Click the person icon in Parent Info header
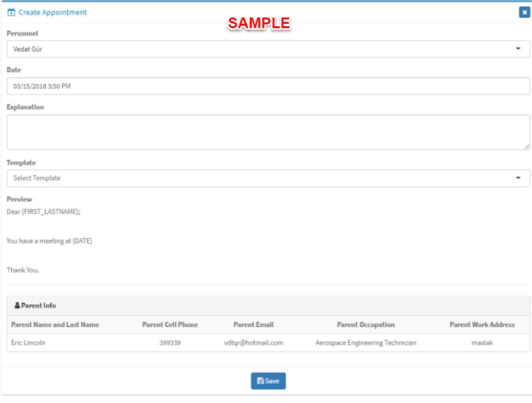This screenshot has height=403, width=532. point(17,306)
